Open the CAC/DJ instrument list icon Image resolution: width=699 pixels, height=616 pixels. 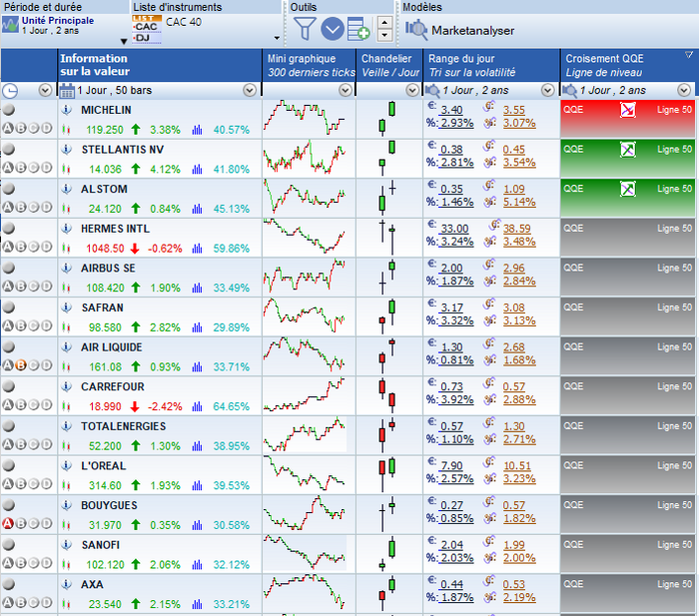[147, 29]
